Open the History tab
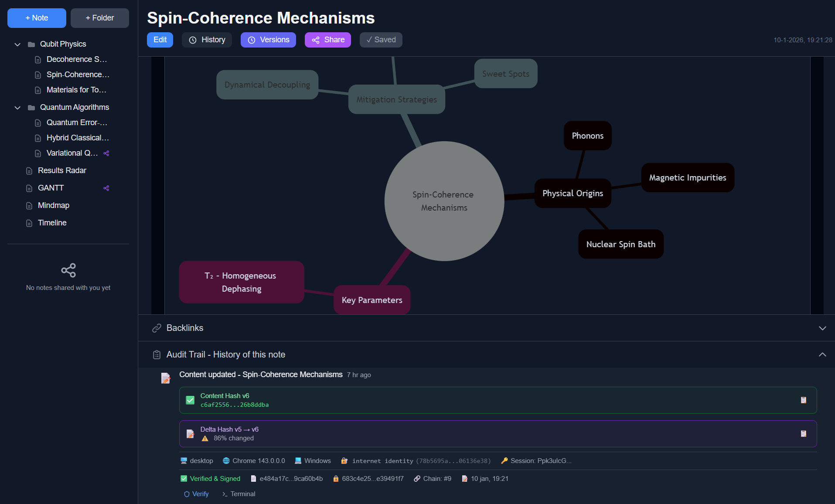The width and height of the screenshot is (835, 504). click(207, 40)
